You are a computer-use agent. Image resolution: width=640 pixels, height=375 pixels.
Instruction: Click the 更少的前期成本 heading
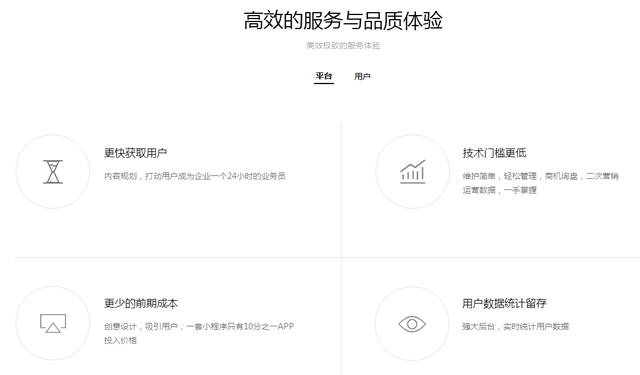pos(141,303)
